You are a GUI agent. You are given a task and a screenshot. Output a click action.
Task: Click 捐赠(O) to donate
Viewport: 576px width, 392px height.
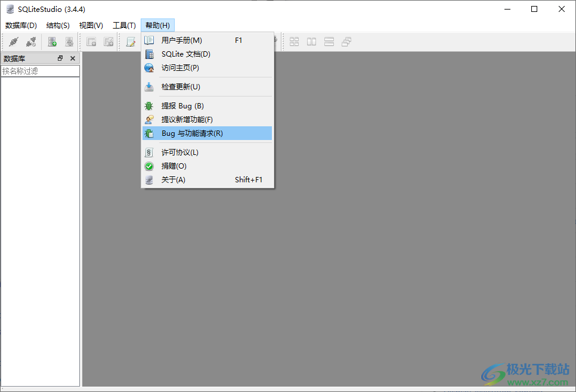[175, 166]
